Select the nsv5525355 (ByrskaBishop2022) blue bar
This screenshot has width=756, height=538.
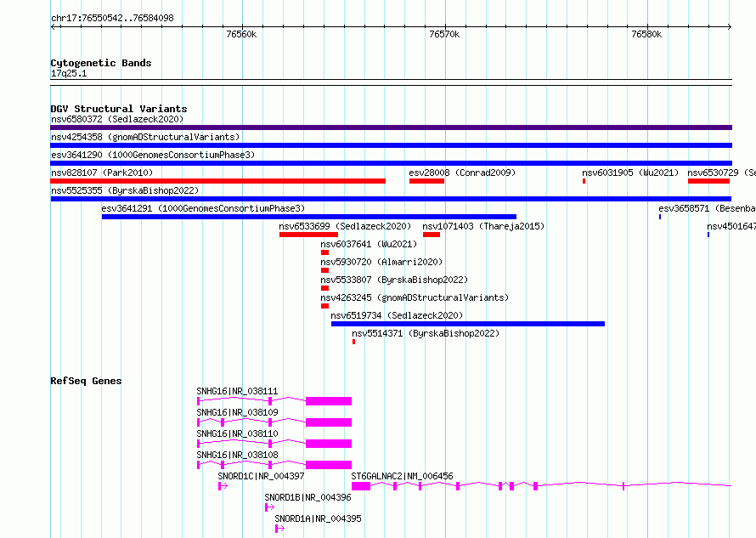point(391,199)
